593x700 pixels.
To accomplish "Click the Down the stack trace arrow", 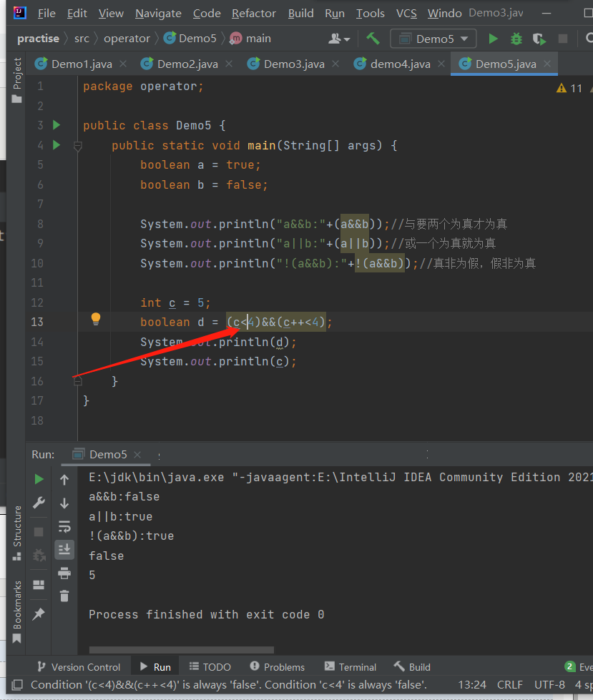I will tap(64, 503).
